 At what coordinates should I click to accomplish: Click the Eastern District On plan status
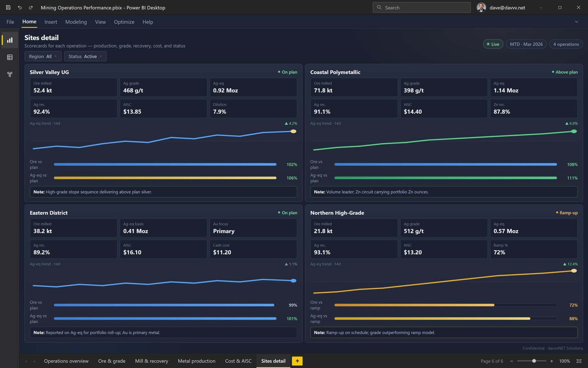pyautogui.click(x=287, y=213)
